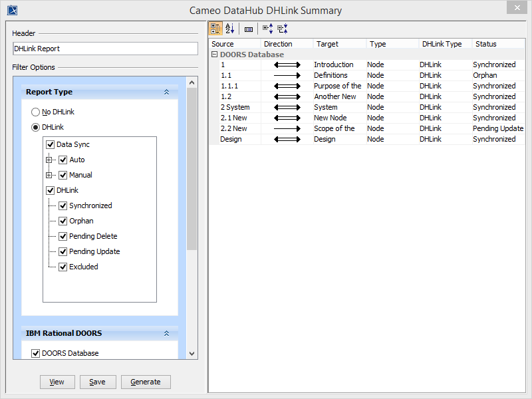The image size is (532, 399).
Task: Click the Alphabetical sort icon
Action: pyautogui.click(x=230, y=29)
